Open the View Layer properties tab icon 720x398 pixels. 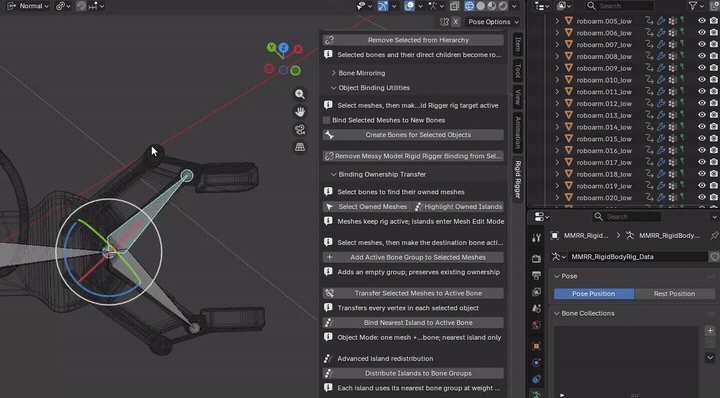click(x=536, y=292)
